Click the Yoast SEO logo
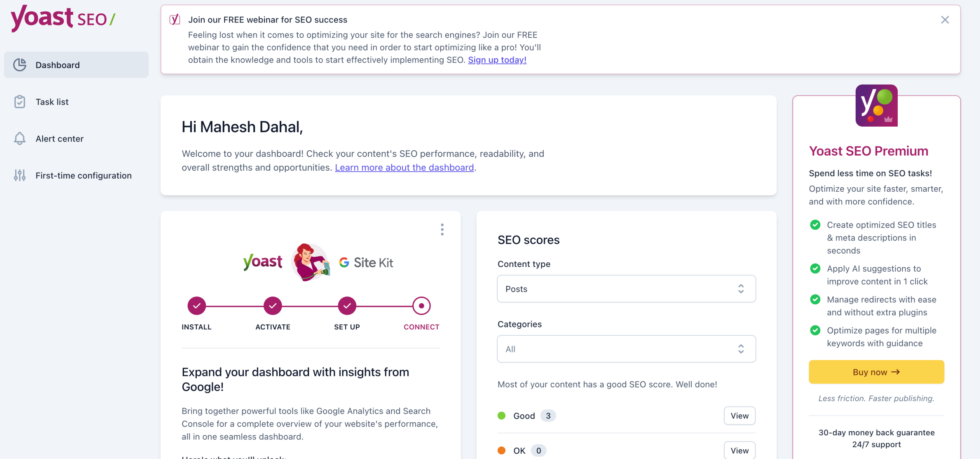This screenshot has height=459, width=980. (x=62, y=18)
